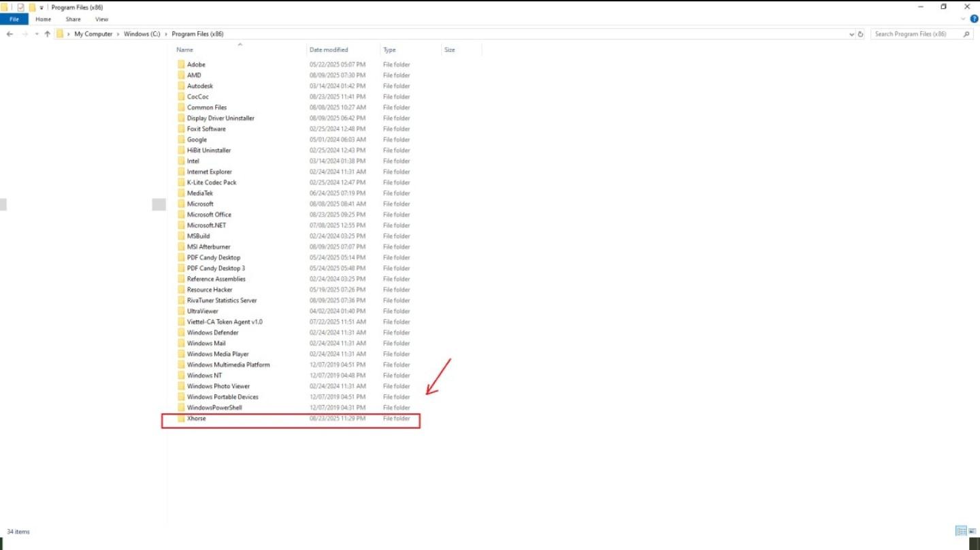This screenshot has width=980, height=550.
Task: Open the File menu
Action: click(x=14, y=19)
